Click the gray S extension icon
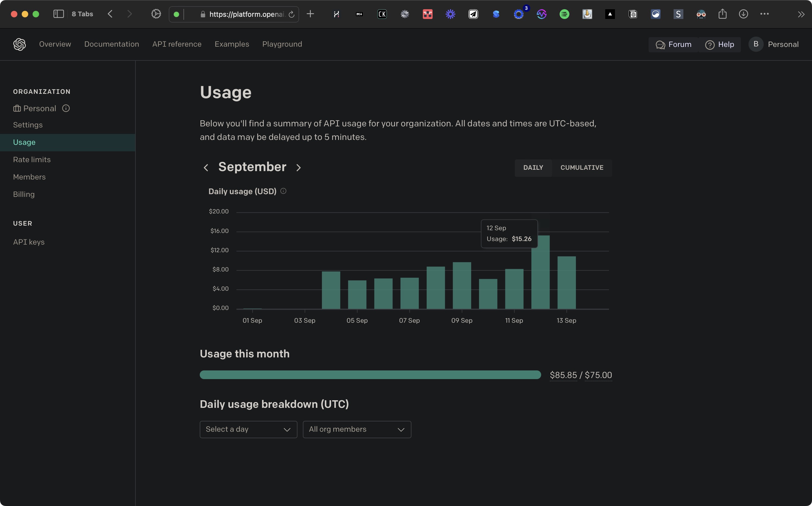Screen dimensions: 812x506 click(x=678, y=14)
